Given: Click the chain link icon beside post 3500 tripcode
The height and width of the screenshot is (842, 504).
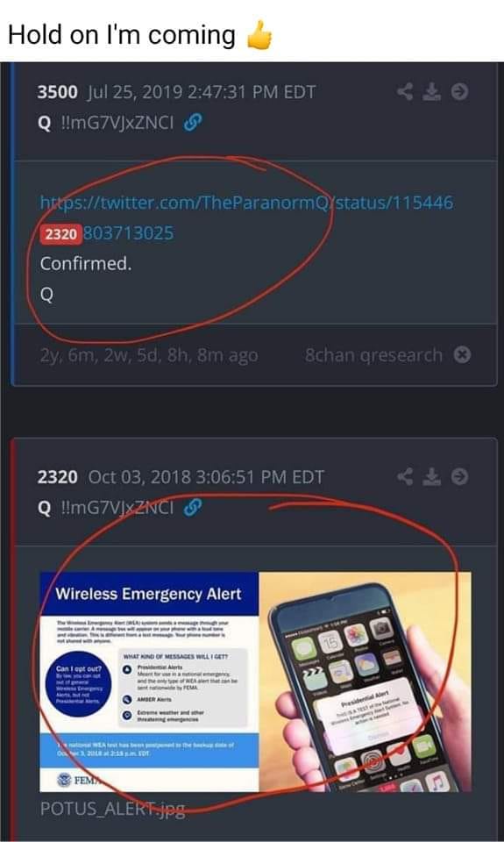Looking at the screenshot, I should pos(192,124).
